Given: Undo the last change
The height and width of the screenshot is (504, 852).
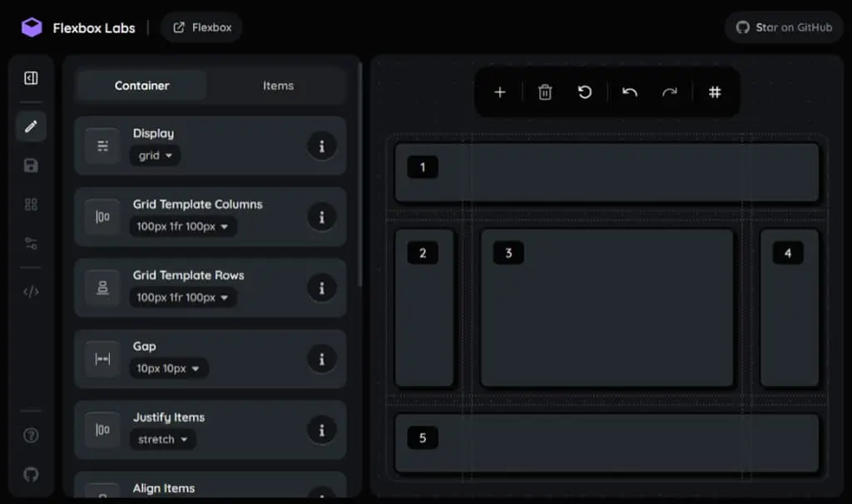Looking at the screenshot, I should [630, 92].
